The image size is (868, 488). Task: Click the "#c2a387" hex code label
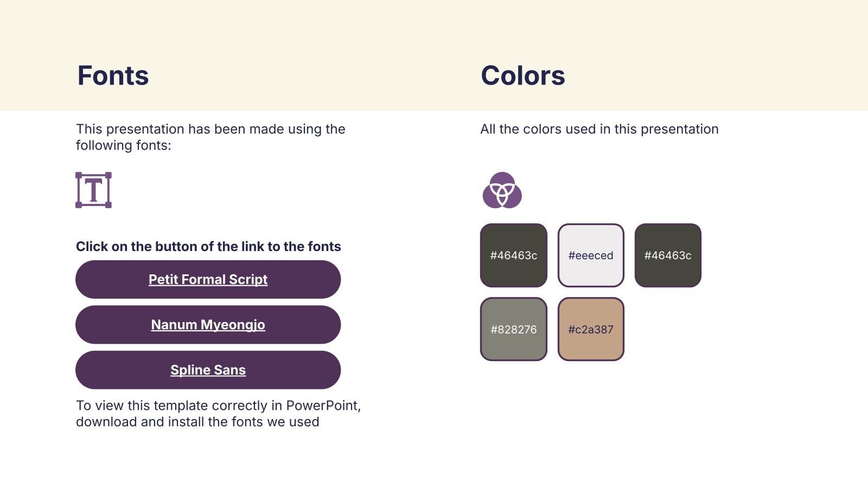(591, 330)
